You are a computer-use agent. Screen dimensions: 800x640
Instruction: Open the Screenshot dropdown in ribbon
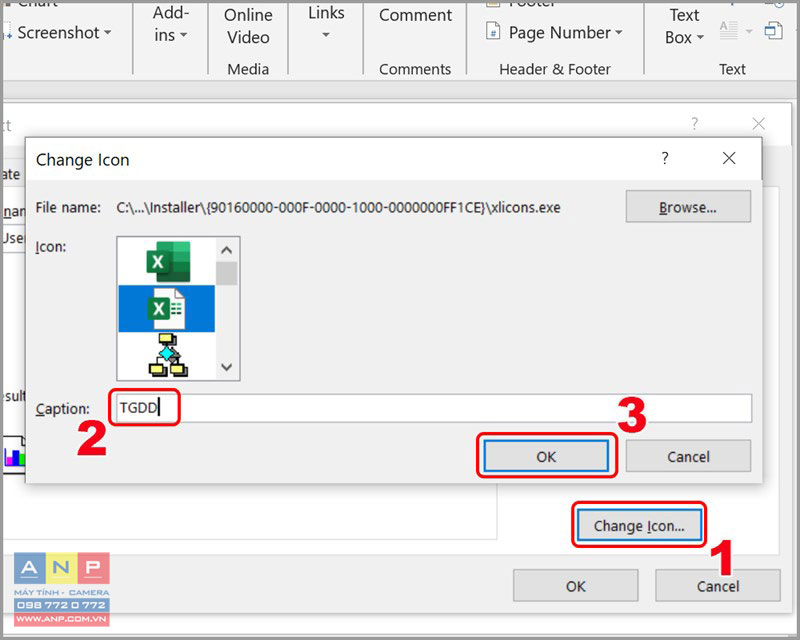pyautogui.click(x=64, y=33)
